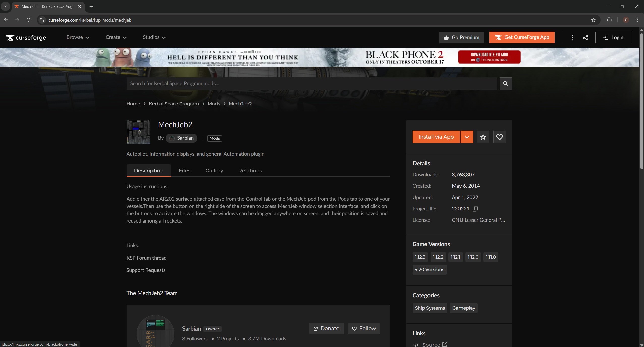The width and height of the screenshot is (644, 347).
Task: Open the KSP Forum thread link
Action: [146, 258]
